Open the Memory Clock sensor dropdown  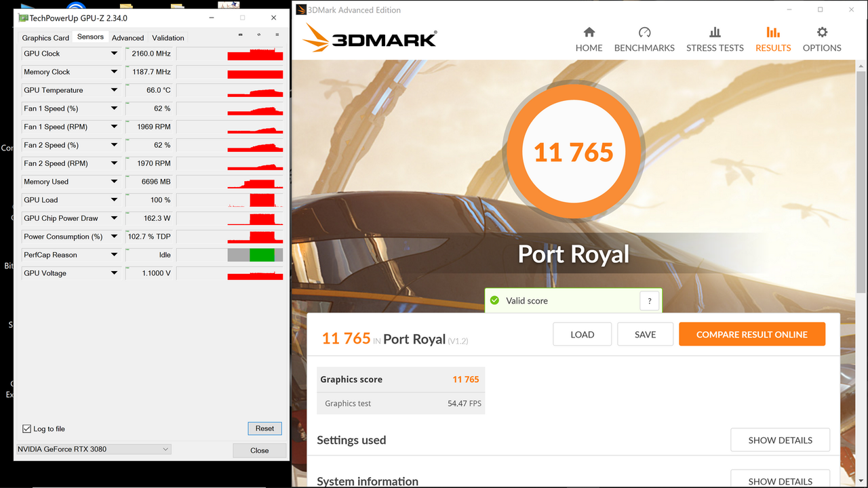(114, 72)
